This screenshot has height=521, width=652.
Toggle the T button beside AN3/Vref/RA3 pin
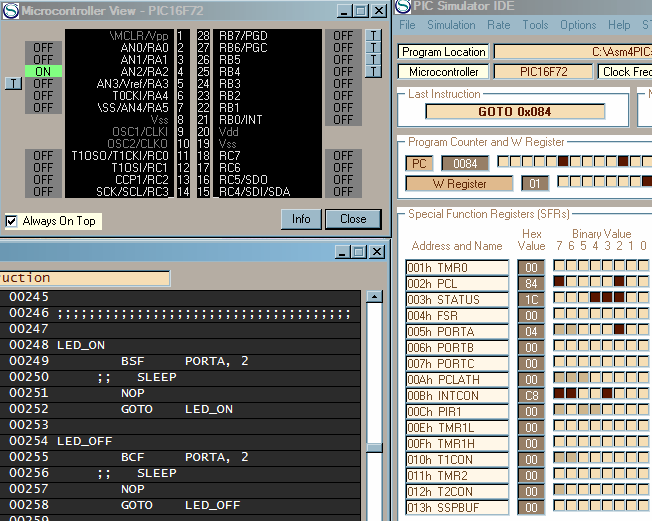pos(14,84)
